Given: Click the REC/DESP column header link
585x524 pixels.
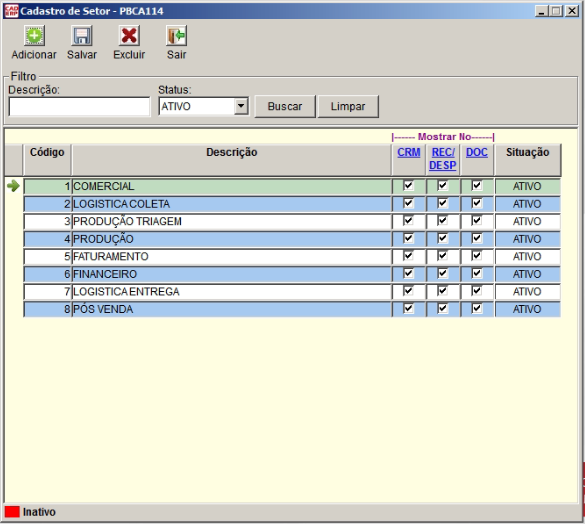Looking at the screenshot, I should 443,159.
